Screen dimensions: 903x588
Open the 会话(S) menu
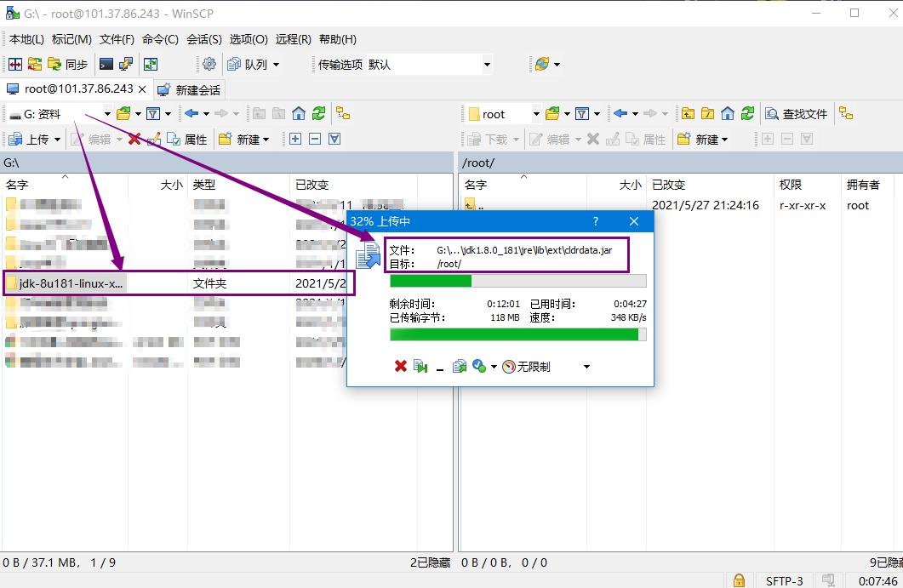204,39
